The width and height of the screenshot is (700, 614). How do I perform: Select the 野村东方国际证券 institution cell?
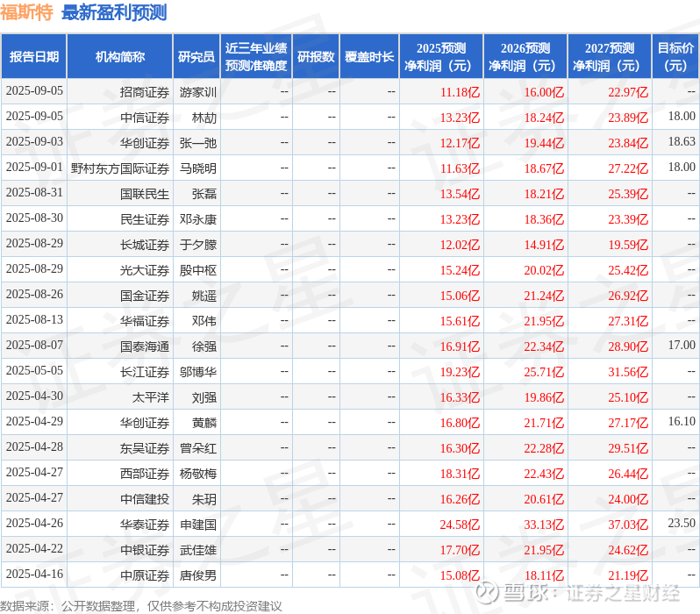120,168
